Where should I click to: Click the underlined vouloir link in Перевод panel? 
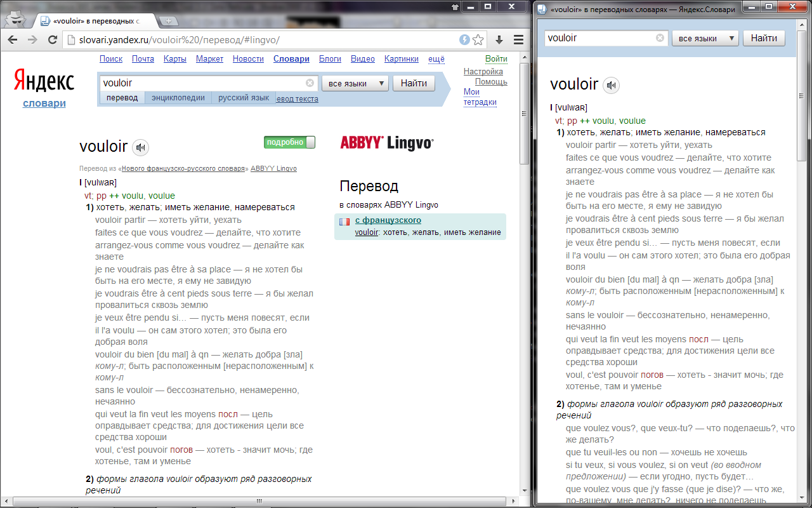367,232
